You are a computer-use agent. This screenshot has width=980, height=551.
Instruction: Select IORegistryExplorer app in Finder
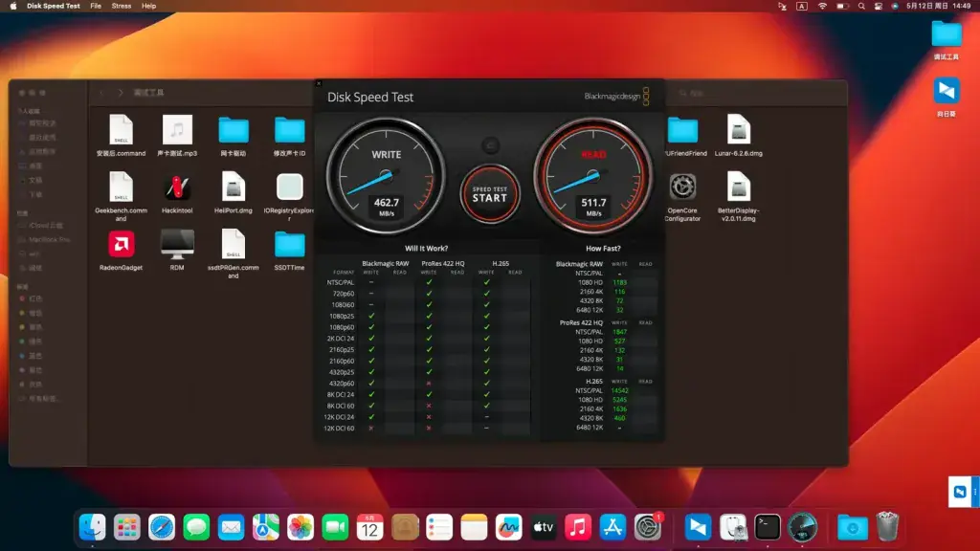pos(289,196)
